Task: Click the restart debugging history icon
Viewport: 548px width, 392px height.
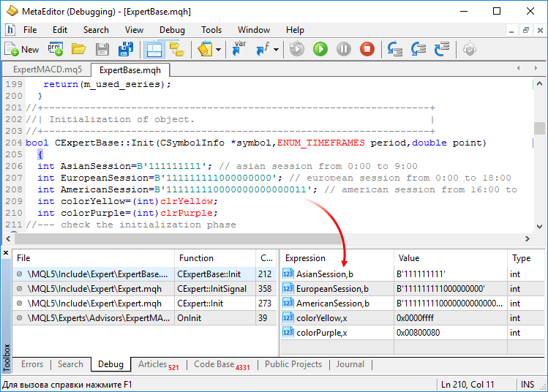Action: pos(297,49)
